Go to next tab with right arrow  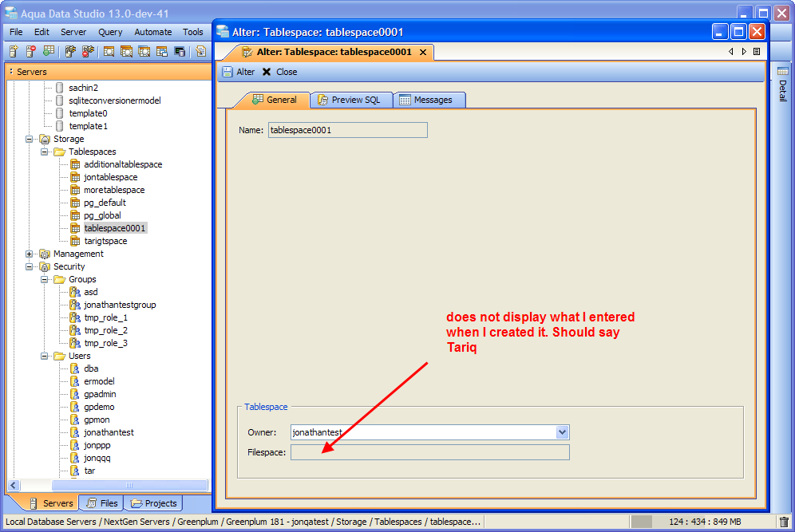point(744,52)
